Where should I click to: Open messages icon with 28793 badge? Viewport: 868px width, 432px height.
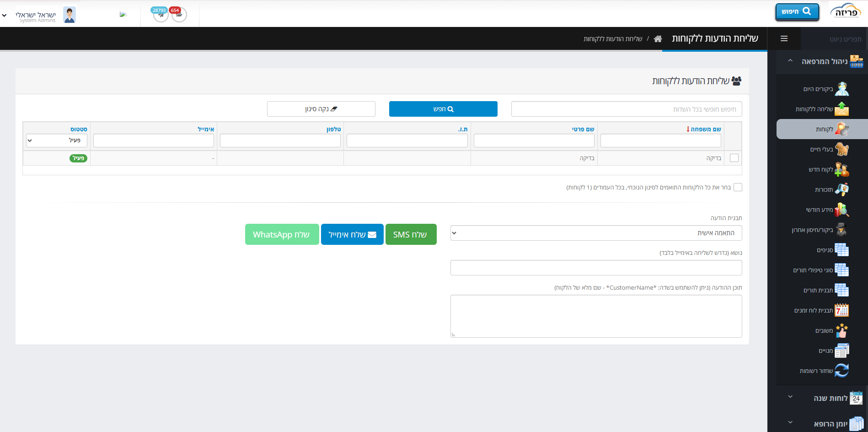(x=161, y=15)
